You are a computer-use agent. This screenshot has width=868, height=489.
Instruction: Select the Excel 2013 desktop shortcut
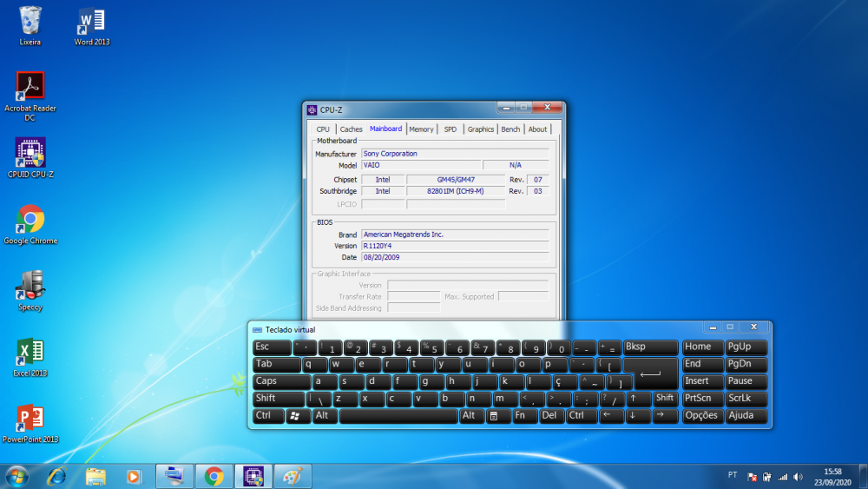tap(30, 357)
